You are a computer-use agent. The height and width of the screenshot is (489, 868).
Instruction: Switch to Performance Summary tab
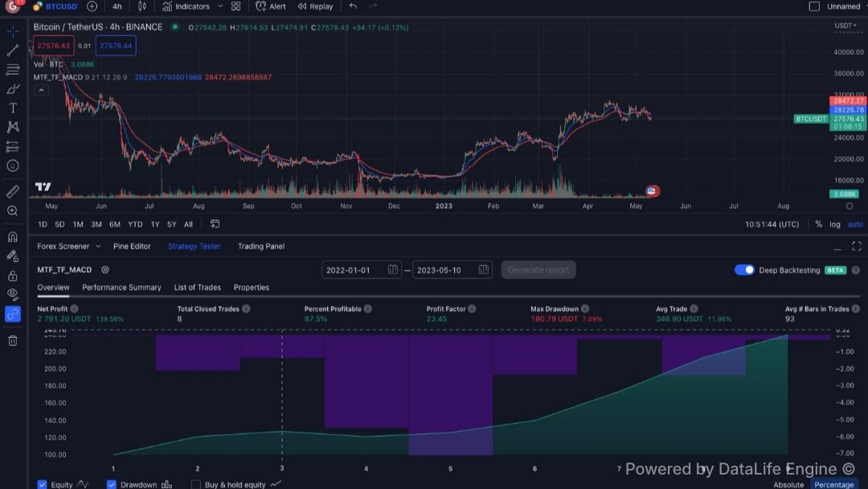tap(122, 287)
